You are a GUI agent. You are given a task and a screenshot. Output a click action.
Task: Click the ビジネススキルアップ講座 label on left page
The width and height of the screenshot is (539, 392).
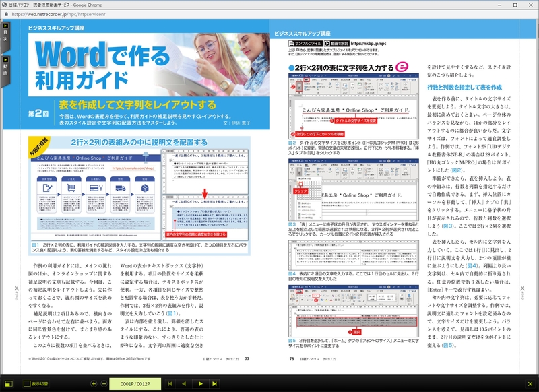point(57,28)
